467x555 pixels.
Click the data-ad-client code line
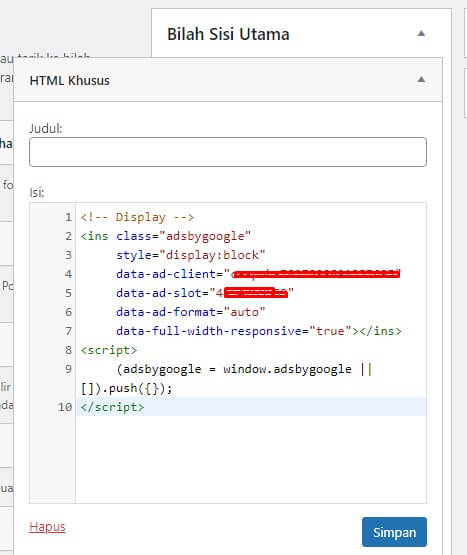click(258, 274)
